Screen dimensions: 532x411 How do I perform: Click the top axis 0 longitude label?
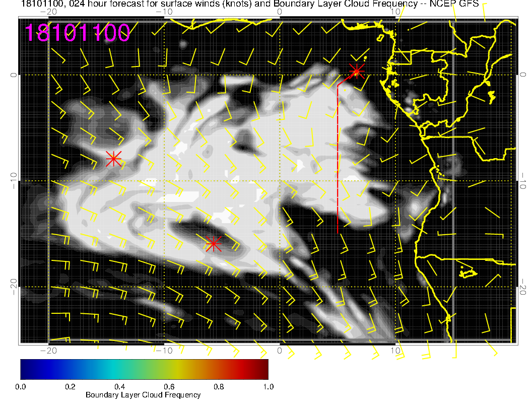point(280,12)
